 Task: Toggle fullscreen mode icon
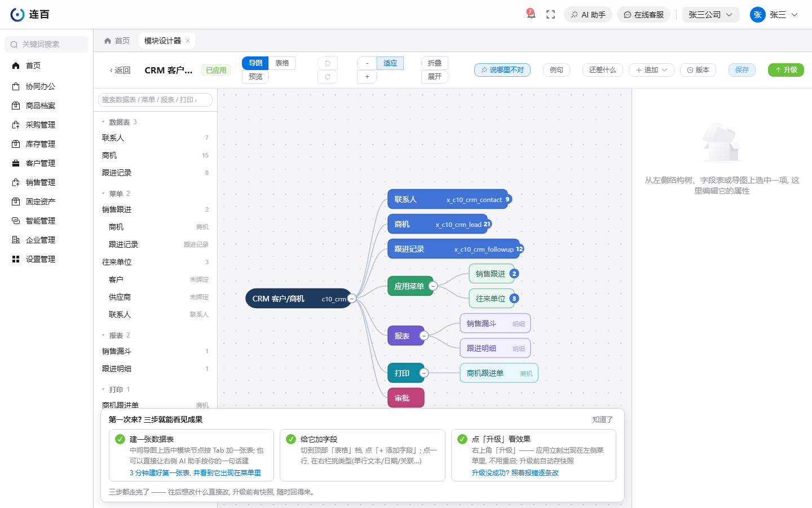pos(551,15)
